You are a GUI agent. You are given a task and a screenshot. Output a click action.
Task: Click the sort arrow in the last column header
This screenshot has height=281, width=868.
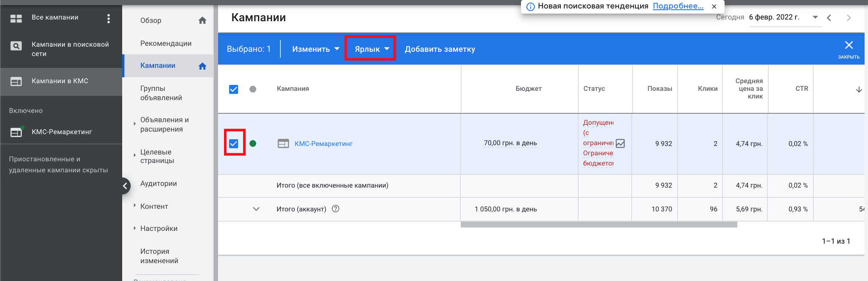click(x=859, y=89)
